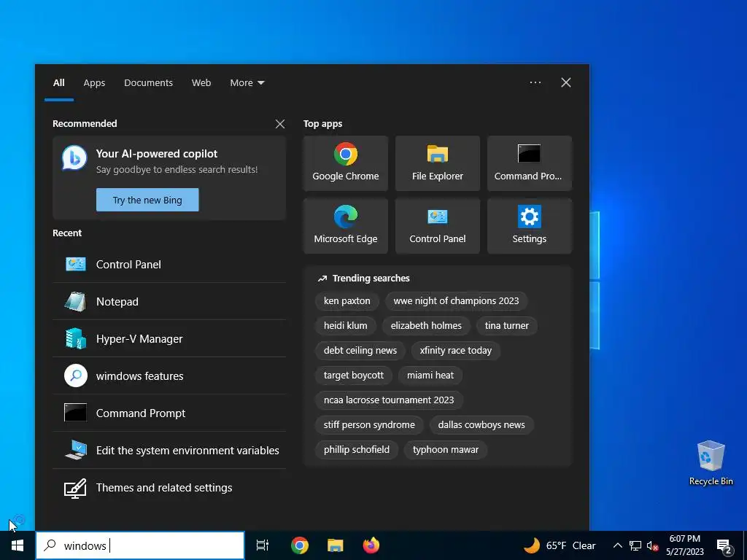Click the Windows Start button
Viewport: 747px width, 560px height.
point(18,545)
